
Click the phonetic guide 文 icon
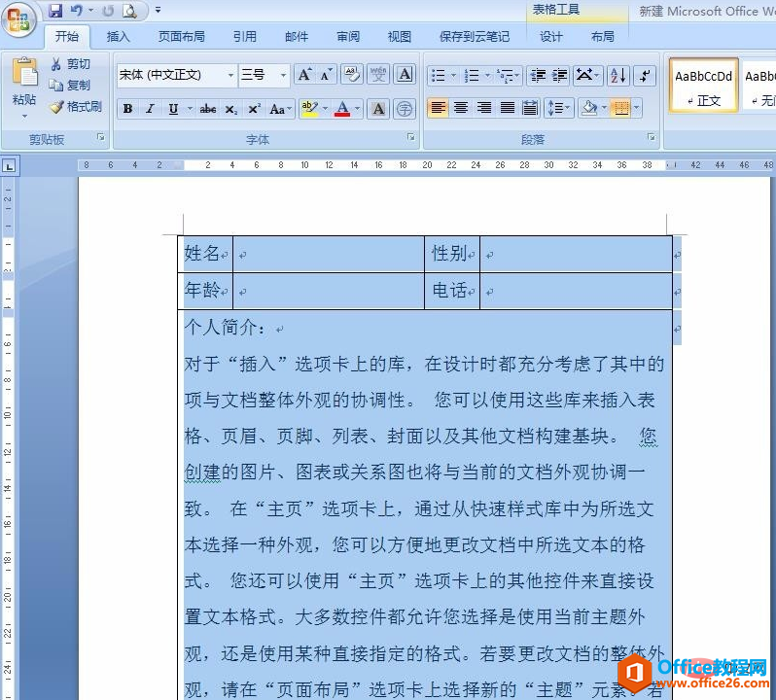point(378,75)
